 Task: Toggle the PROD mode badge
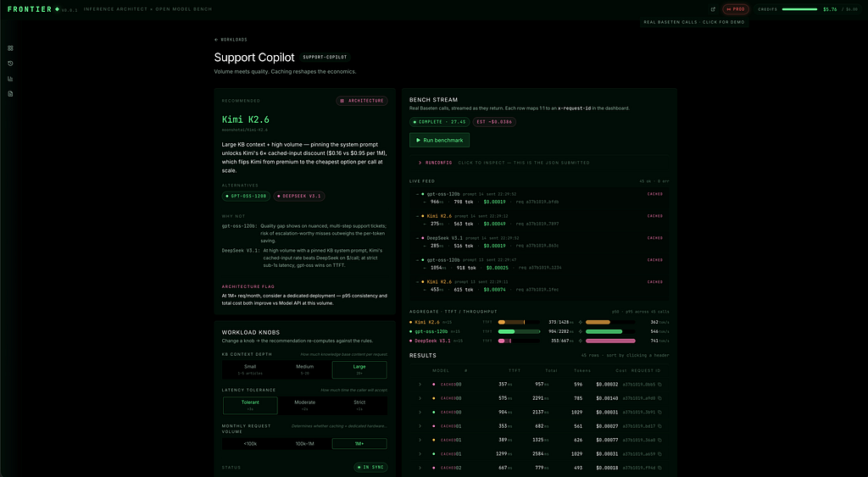tap(736, 9)
